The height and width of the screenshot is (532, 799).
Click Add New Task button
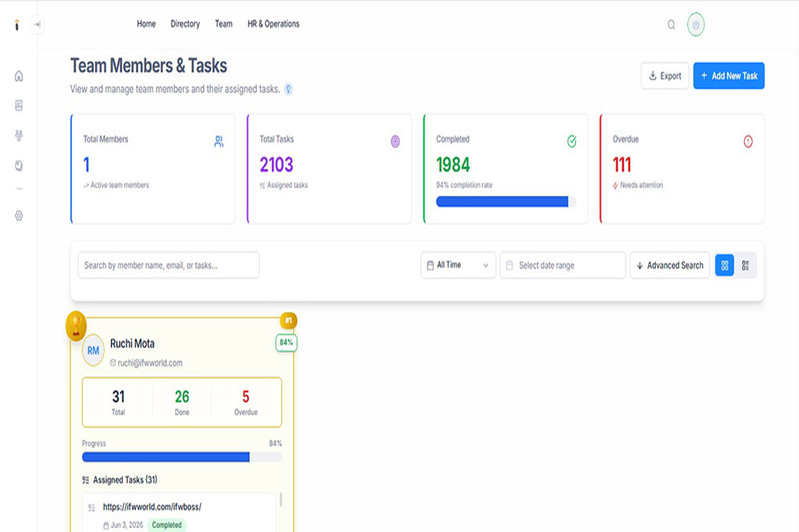pyautogui.click(x=729, y=76)
